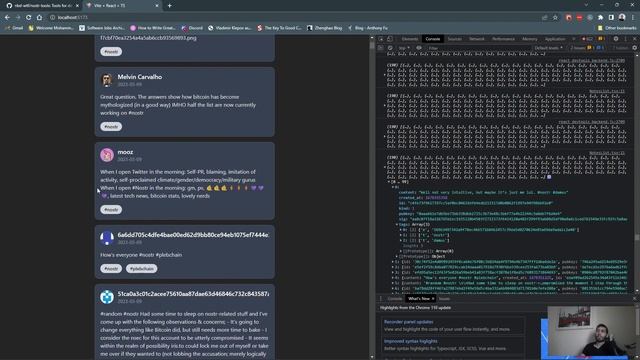
Task: Open the 2 Issues counter in console toolbar
Action: (x=587, y=48)
